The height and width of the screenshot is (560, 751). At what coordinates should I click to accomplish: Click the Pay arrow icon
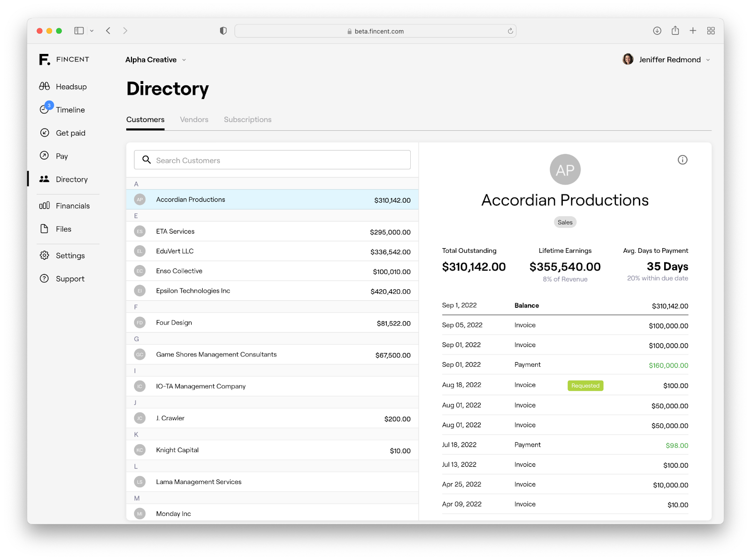(45, 156)
